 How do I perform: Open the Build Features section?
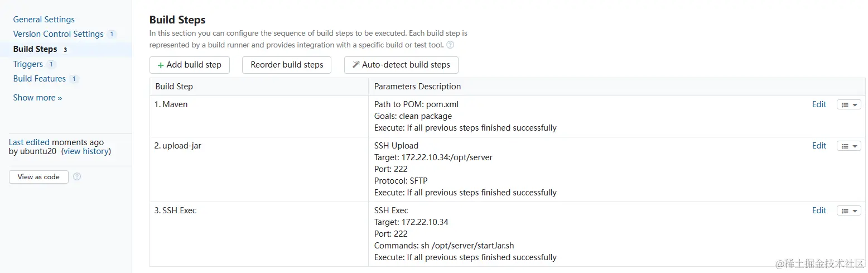39,79
